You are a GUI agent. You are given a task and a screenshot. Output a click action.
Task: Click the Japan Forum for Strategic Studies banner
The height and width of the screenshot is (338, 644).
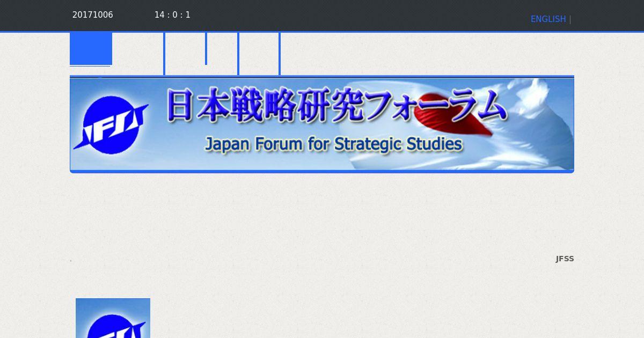322,124
